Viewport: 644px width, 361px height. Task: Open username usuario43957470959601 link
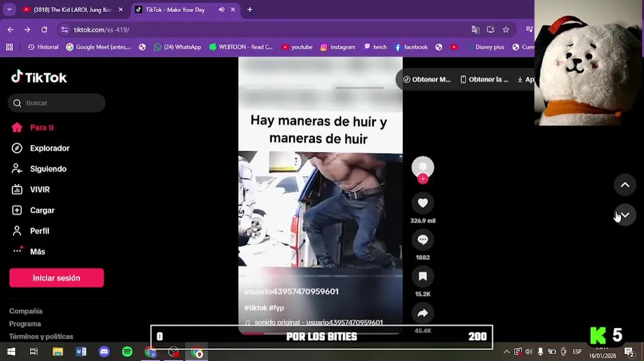click(291, 291)
